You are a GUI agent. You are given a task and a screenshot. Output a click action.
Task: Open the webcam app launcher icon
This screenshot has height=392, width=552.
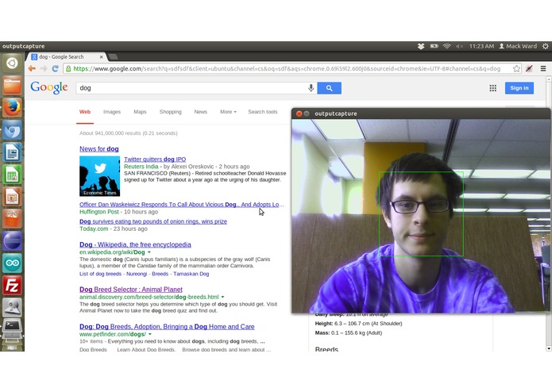coord(12,307)
